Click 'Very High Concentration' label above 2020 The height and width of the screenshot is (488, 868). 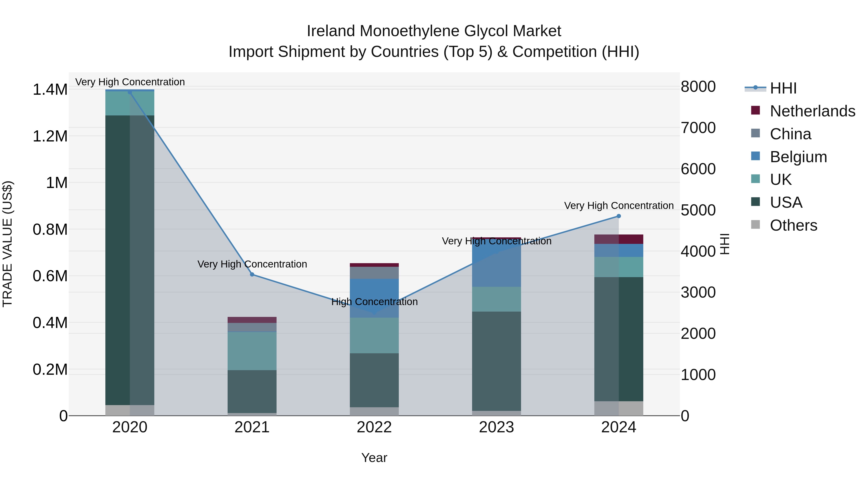[x=130, y=82]
